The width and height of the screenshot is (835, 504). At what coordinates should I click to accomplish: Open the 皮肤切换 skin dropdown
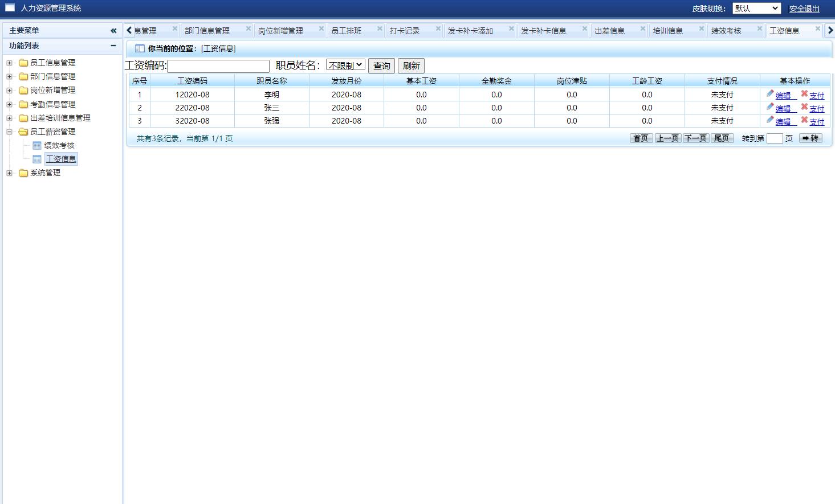756,9
